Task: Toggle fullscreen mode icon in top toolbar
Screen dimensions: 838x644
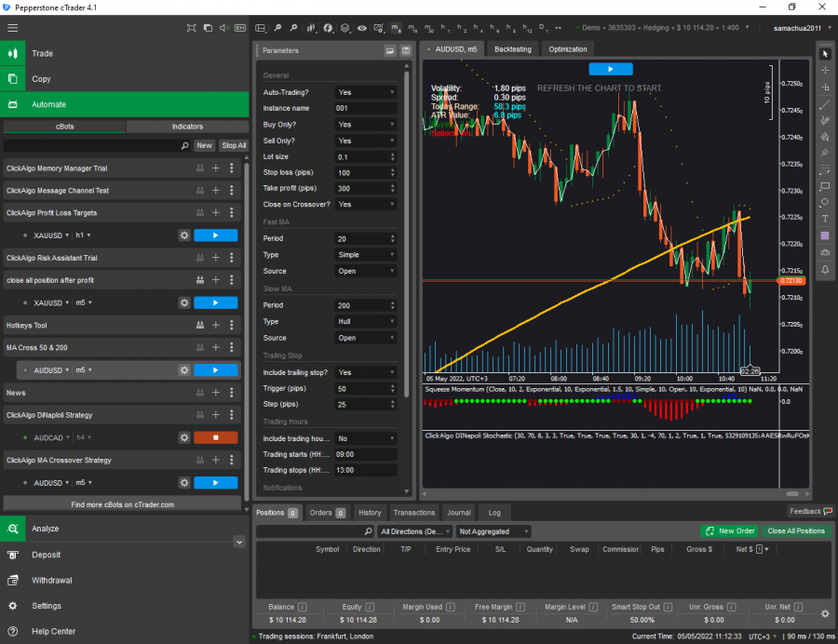Action: coord(191,28)
